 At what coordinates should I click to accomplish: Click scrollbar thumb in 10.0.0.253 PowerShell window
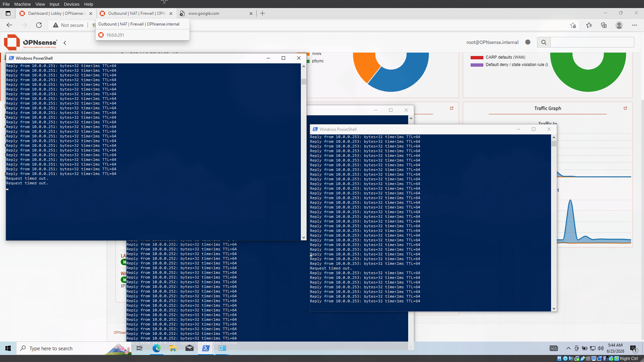coord(554,143)
